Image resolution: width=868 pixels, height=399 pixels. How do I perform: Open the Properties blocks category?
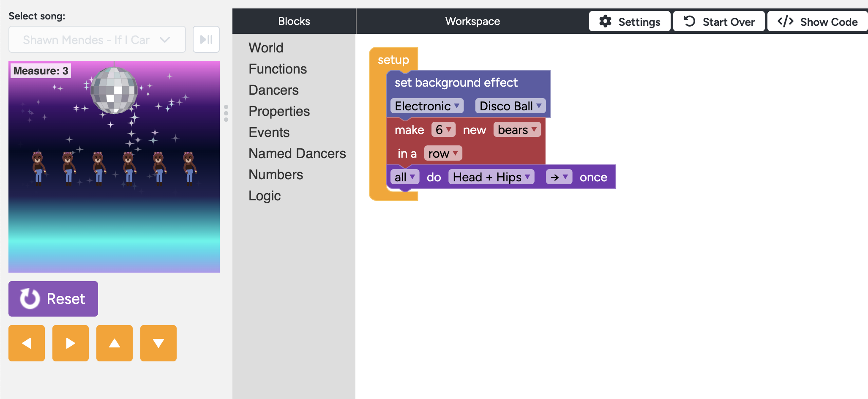tap(279, 111)
